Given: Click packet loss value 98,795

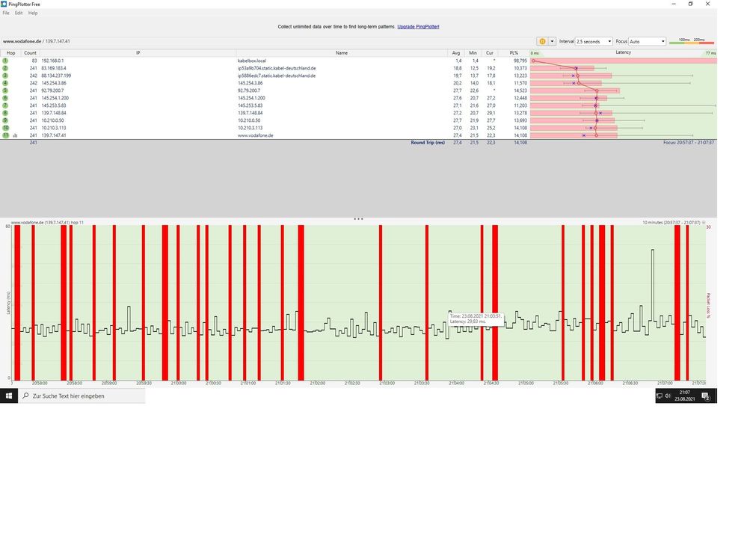Looking at the screenshot, I should (x=520, y=61).
